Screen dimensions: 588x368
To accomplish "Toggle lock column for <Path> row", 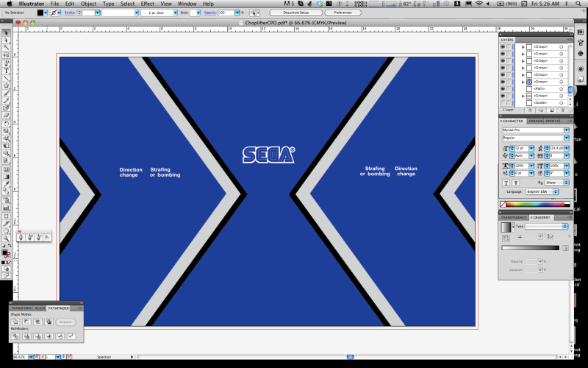I will [509, 88].
